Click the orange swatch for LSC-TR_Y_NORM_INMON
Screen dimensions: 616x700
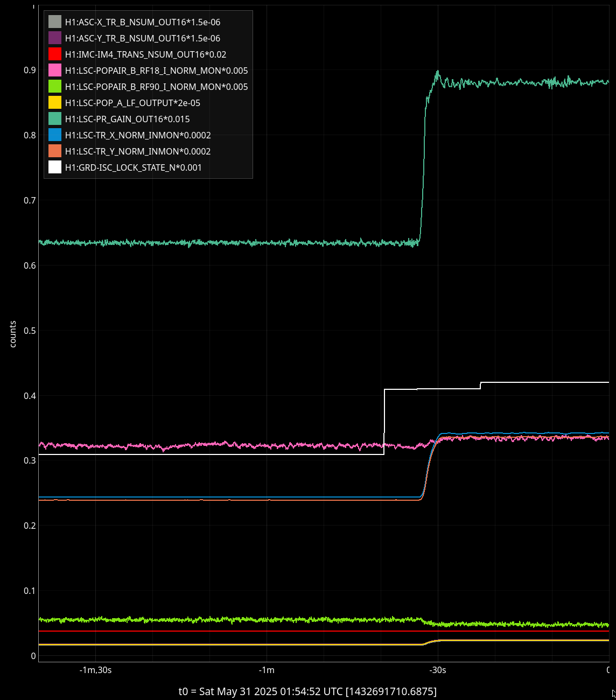pyautogui.click(x=55, y=151)
